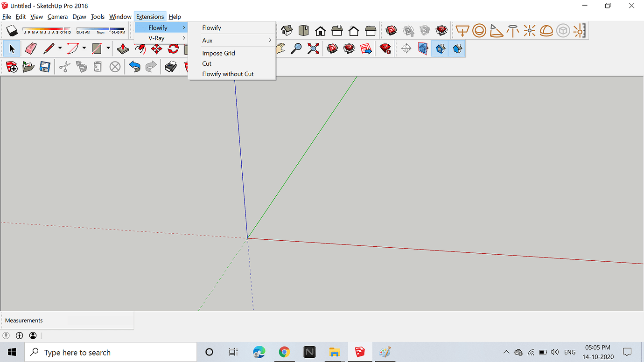This screenshot has width=644, height=362.
Task: Open the Rectangle tool dropdown
Action: [x=108, y=48]
